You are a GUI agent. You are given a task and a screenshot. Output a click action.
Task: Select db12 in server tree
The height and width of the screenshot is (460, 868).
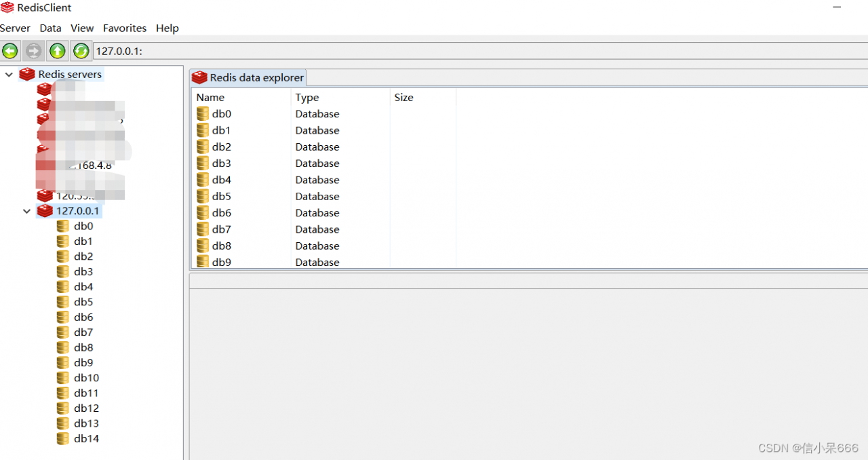(86, 408)
